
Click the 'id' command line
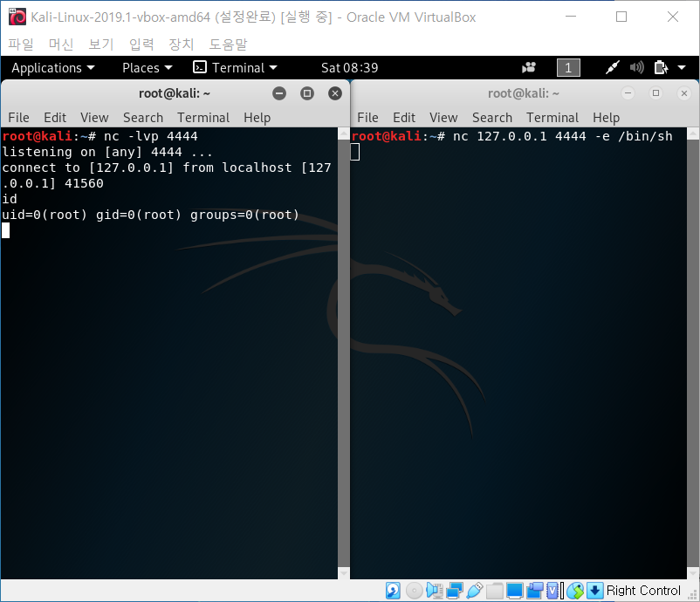(10, 199)
